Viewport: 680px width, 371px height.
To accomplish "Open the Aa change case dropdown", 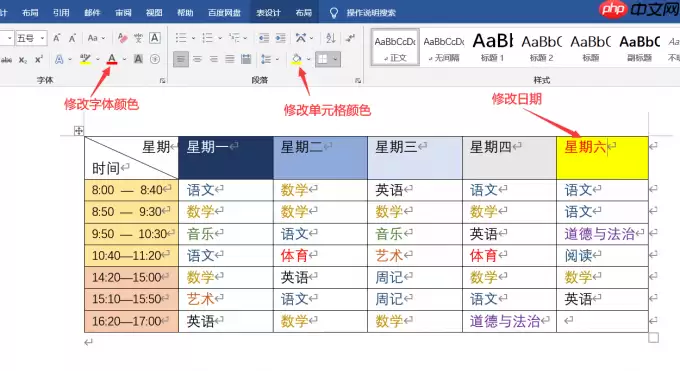I will [97, 38].
